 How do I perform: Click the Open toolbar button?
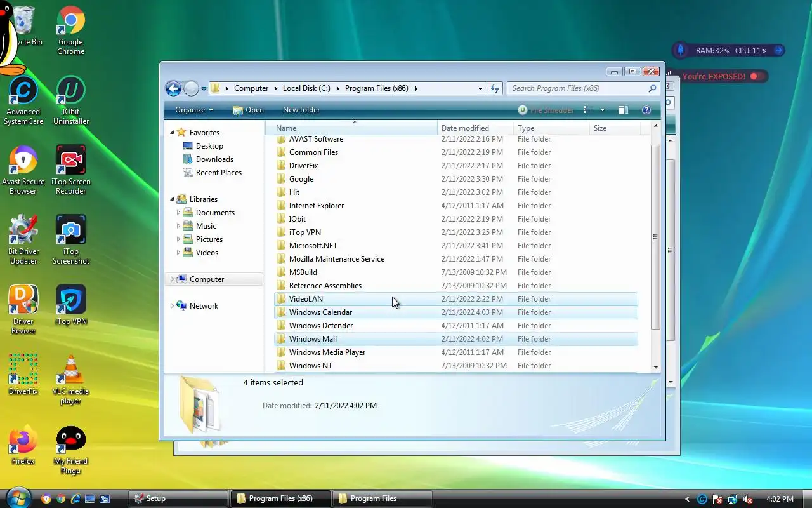click(248, 110)
